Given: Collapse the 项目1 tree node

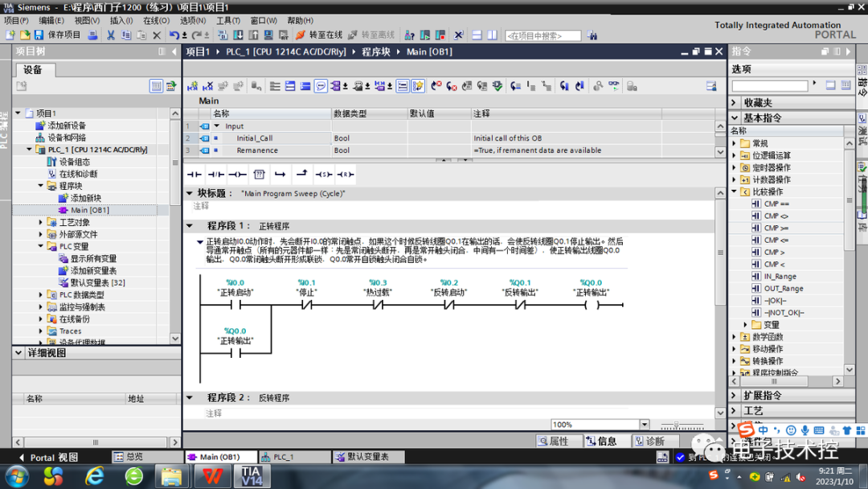Looking at the screenshot, I should click(18, 113).
